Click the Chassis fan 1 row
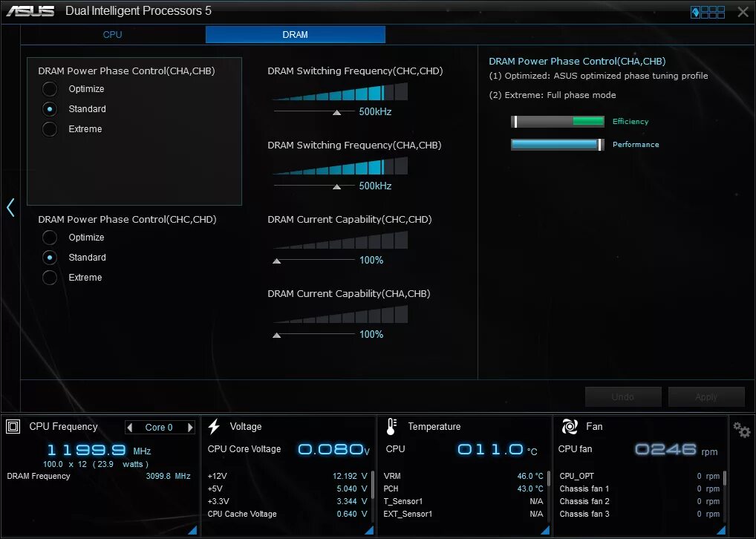This screenshot has width=756, height=539. [x=639, y=489]
